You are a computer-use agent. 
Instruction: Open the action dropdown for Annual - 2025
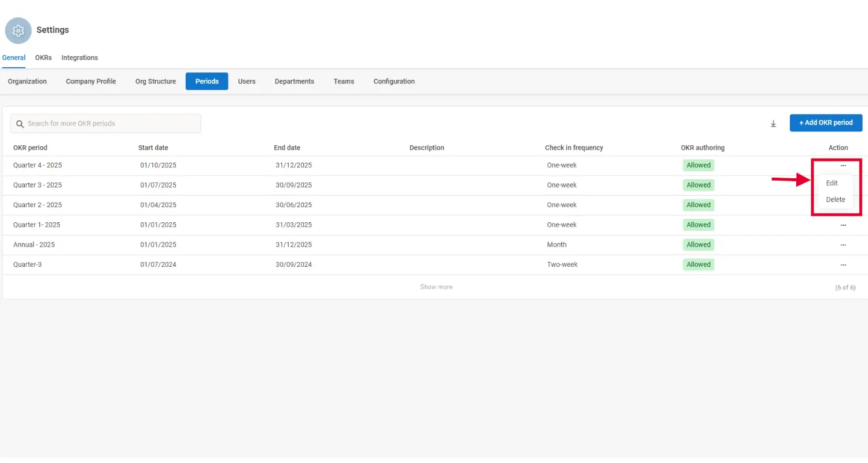[843, 244]
